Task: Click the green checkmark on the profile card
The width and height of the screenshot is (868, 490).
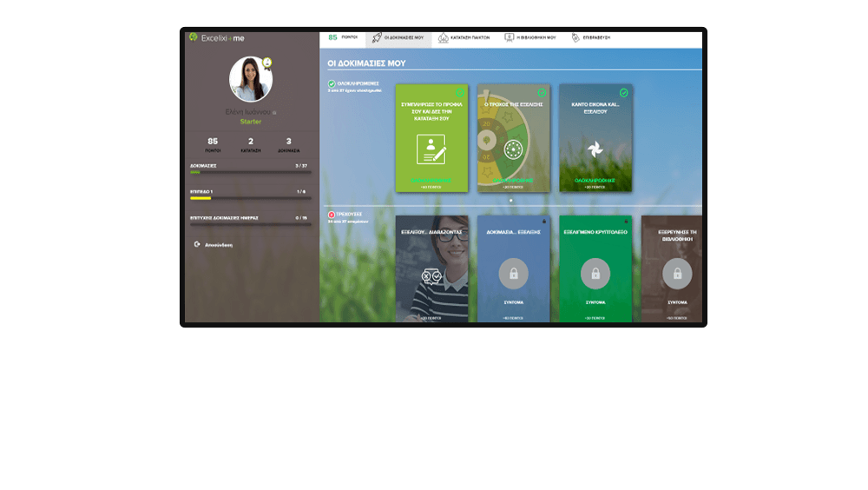Action: 459,92
